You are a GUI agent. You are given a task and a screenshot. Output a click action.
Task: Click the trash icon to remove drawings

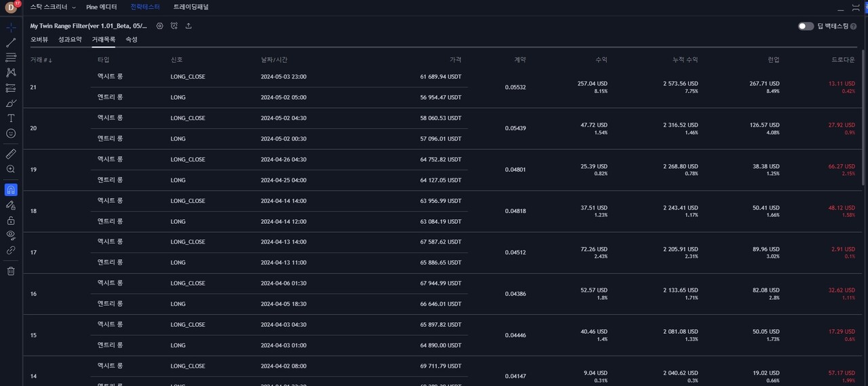pyautogui.click(x=11, y=271)
